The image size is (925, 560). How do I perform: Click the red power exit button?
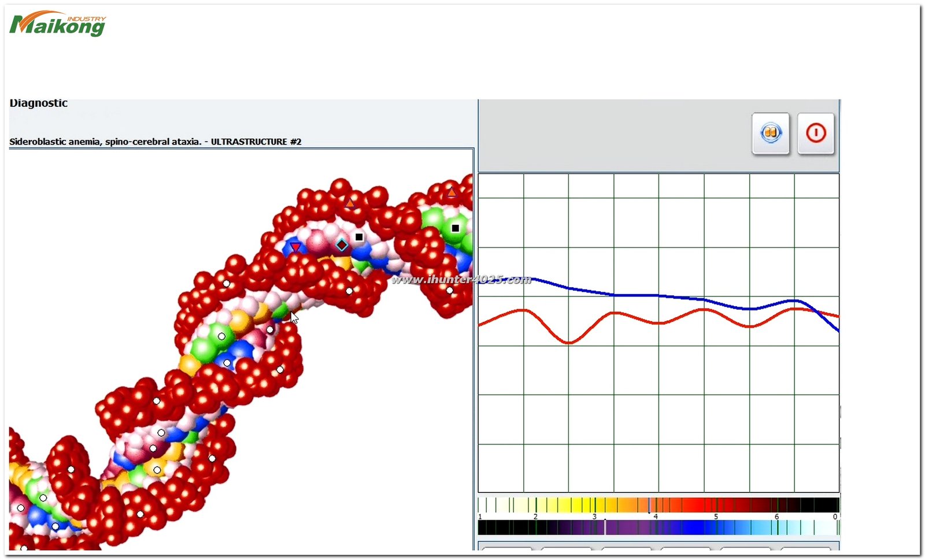815,133
